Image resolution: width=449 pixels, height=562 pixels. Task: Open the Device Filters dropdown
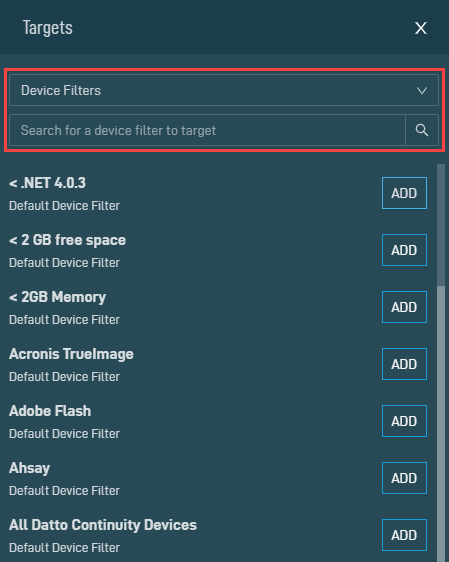pyautogui.click(x=224, y=90)
